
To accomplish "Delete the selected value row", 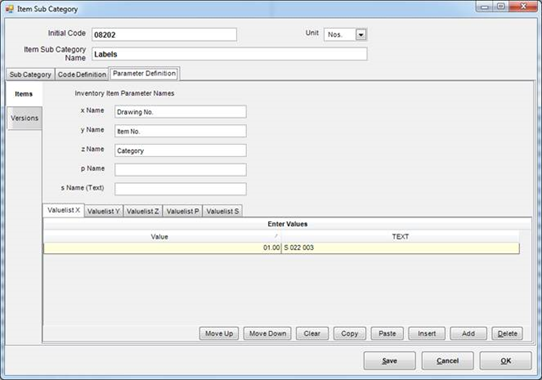I will (x=507, y=334).
